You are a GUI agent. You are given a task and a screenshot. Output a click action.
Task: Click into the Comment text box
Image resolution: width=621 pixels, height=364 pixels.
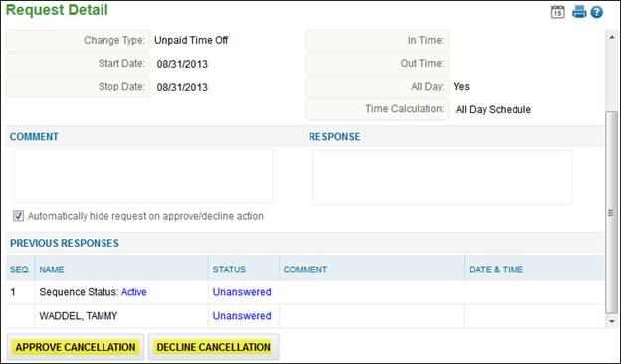point(143,176)
